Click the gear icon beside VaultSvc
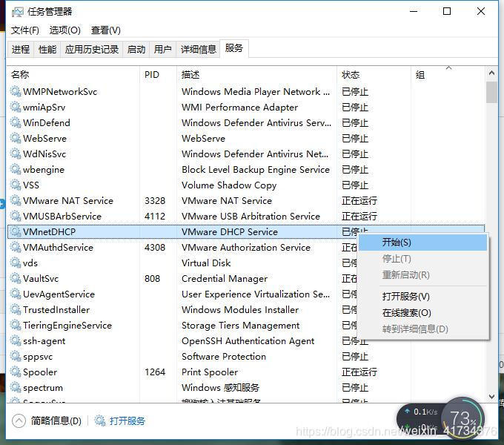The image size is (504, 445). 16,278
